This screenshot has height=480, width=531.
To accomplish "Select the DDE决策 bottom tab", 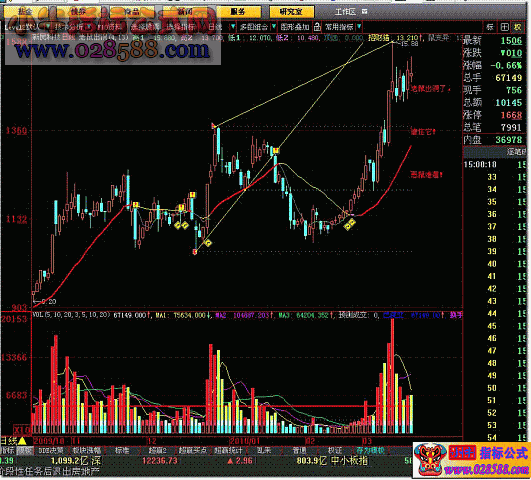I will pos(51,451).
